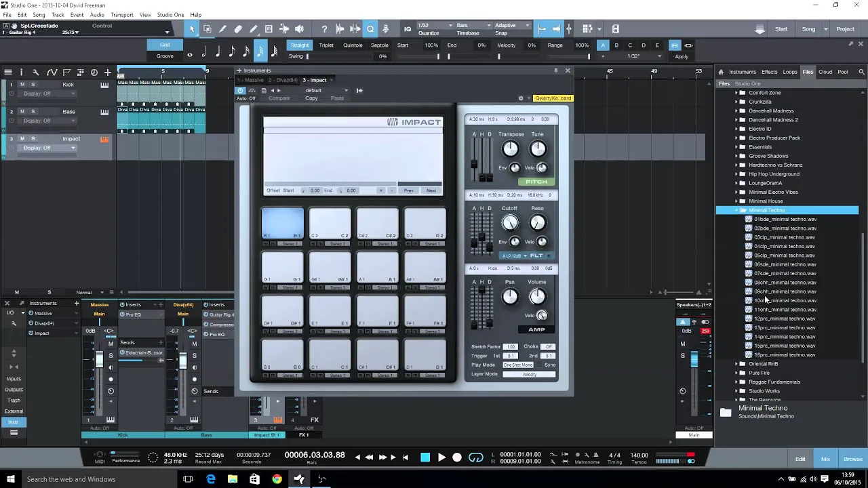Click the rewind button in transport
This screenshot has width=868, height=488.
pos(370,457)
